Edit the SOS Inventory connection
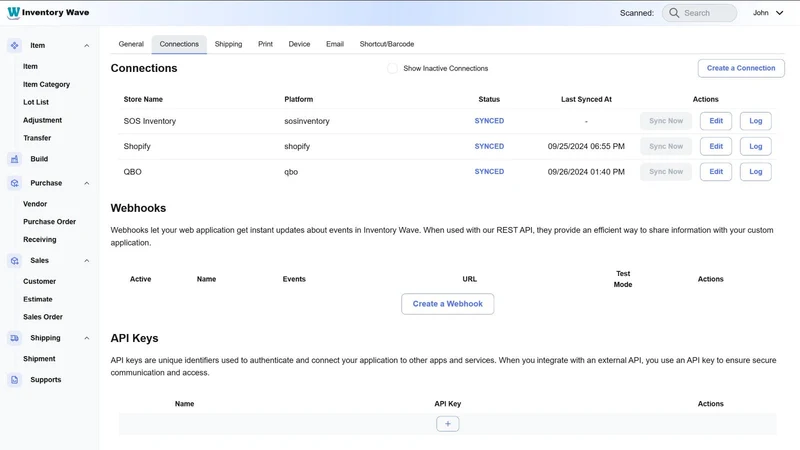This screenshot has width=800, height=450. [x=716, y=121]
